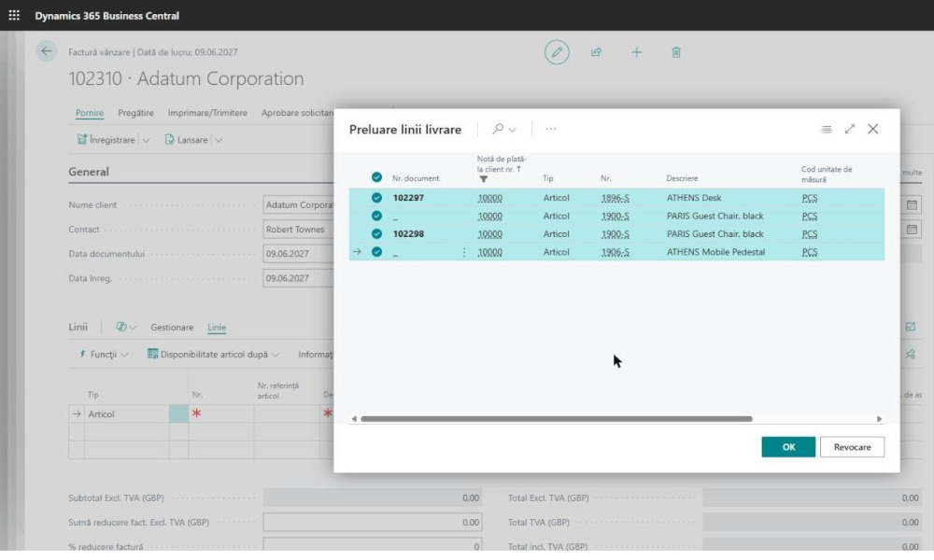Expand dropdown next to Linii copy icon
934x560 pixels.
coord(133,328)
